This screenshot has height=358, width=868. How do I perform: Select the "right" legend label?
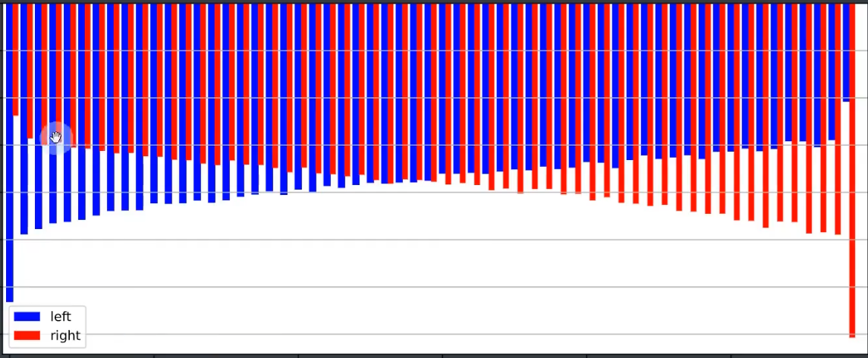point(65,335)
